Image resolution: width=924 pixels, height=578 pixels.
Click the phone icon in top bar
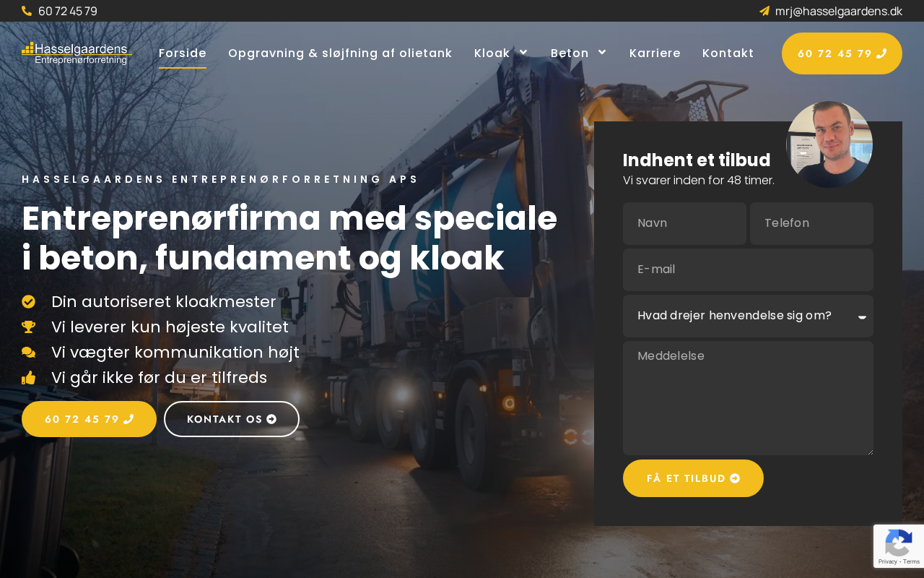coord(27,11)
